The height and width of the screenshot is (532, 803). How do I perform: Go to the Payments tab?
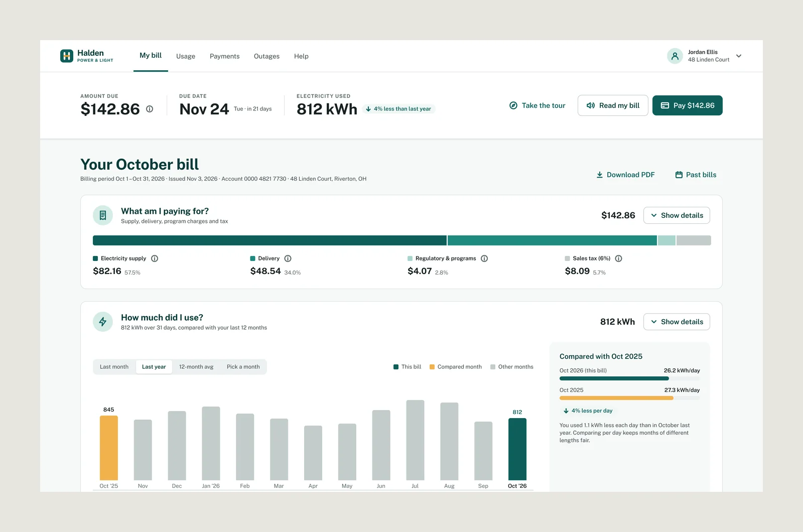225,56
